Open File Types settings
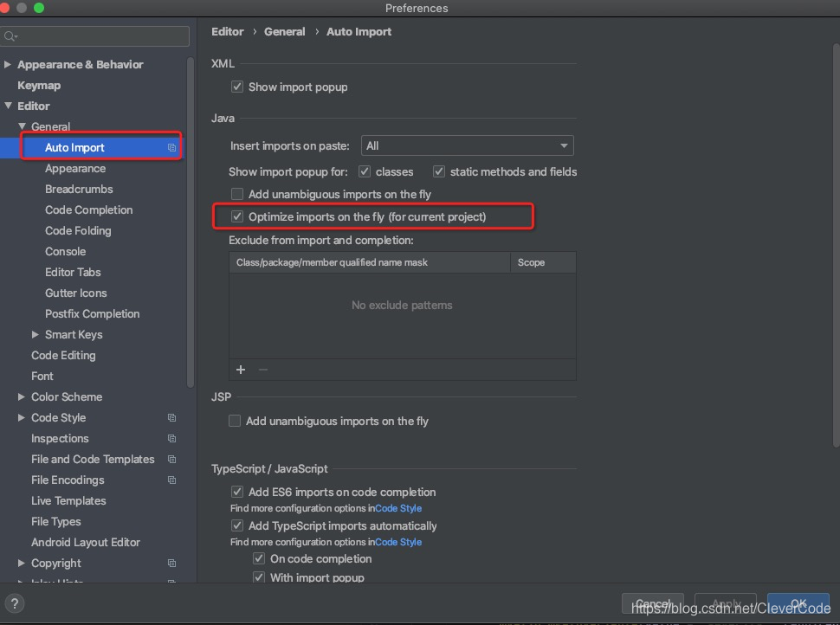This screenshot has width=840, height=625. point(55,522)
